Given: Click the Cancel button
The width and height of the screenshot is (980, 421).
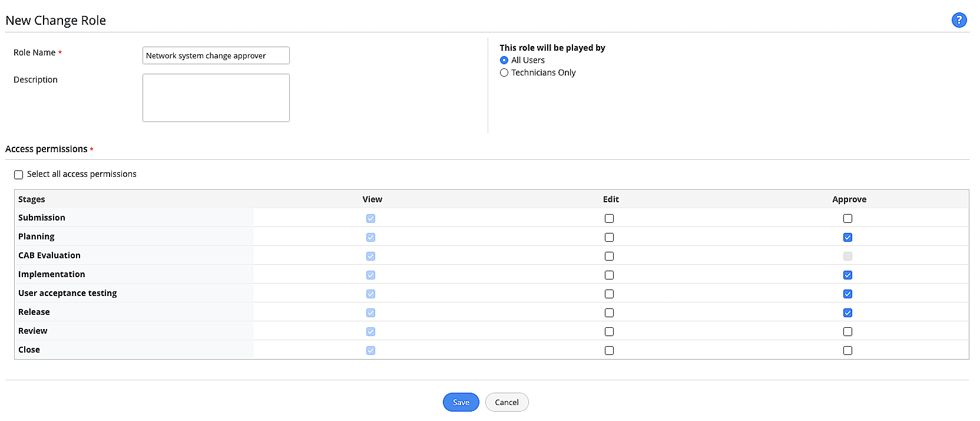Looking at the screenshot, I should [x=506, y=402].
